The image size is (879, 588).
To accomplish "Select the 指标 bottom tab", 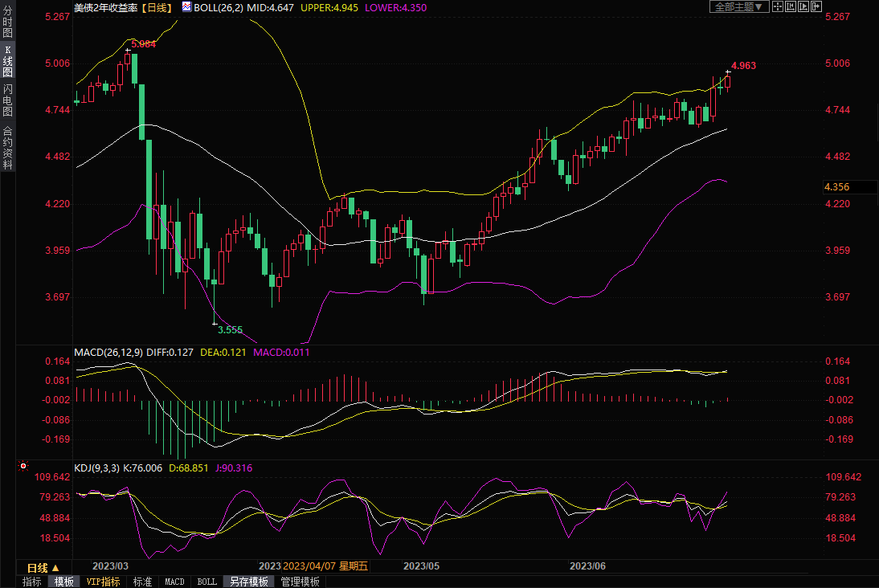I will point(32,582).
